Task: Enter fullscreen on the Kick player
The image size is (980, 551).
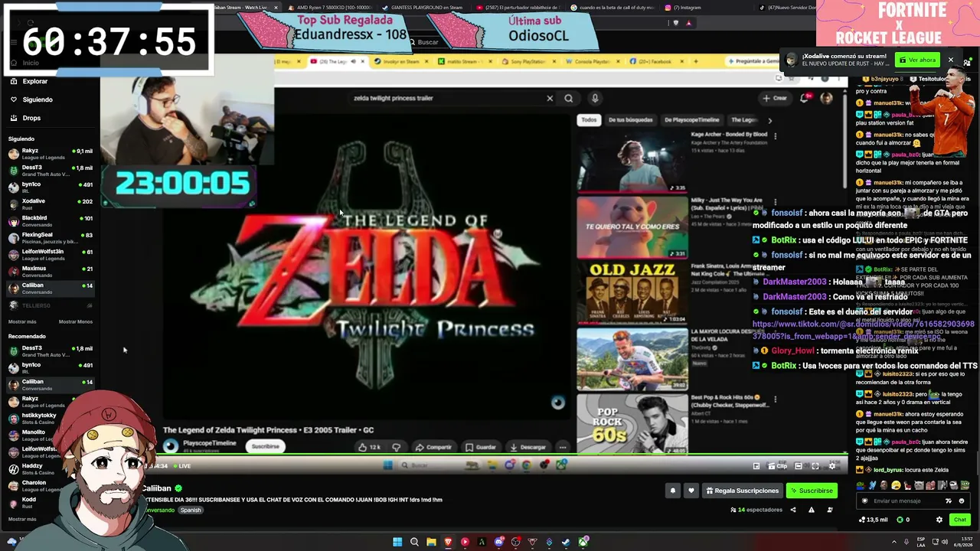Action: point(815,466)
